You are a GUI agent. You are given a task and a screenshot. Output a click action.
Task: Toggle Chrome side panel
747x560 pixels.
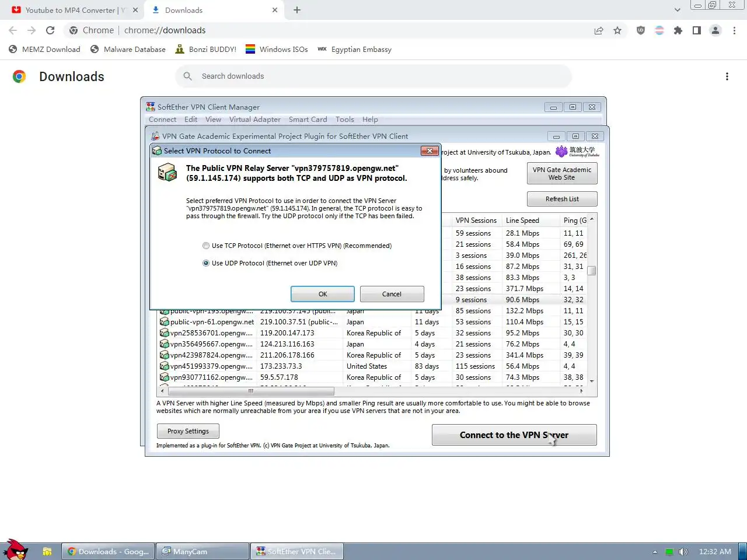697,30
